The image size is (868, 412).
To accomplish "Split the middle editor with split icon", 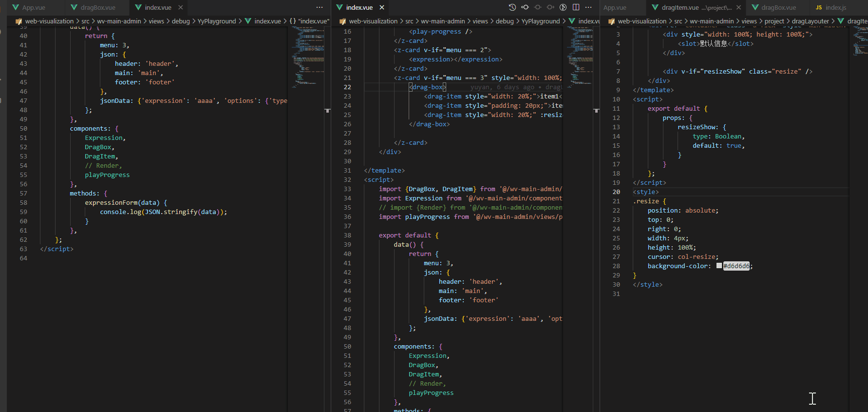I will pos(576,7).
